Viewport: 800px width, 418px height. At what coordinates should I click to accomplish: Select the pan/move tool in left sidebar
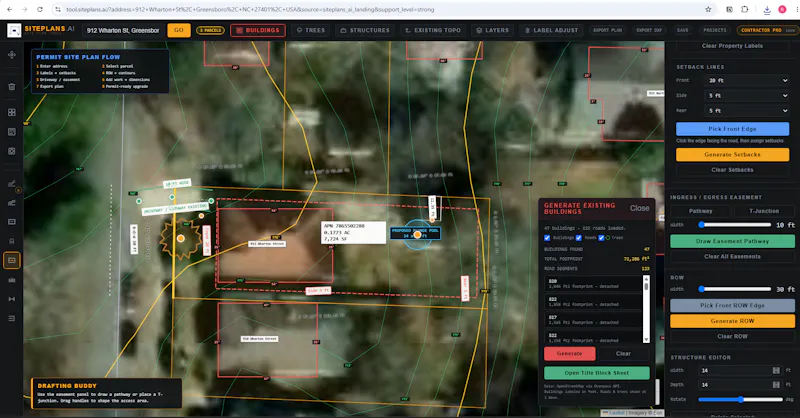click(x=12, y=55)
